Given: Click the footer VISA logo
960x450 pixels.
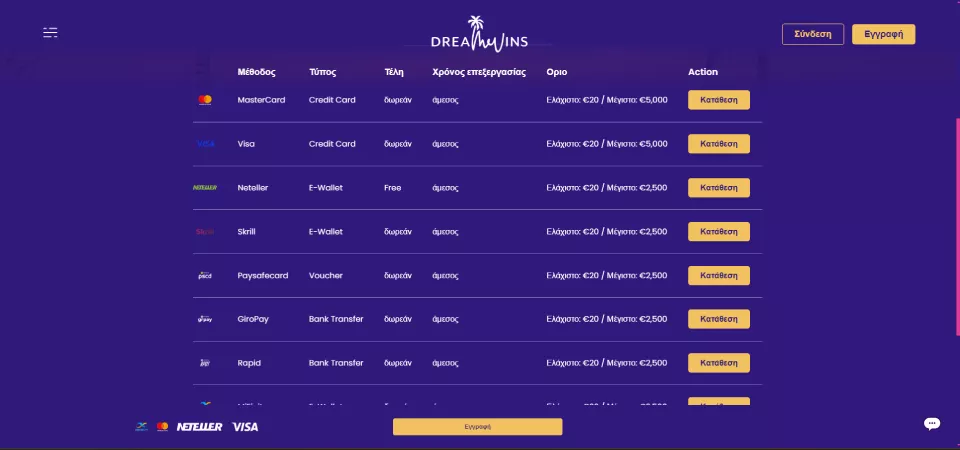Looking at the screenshot, I should [245, 427].
